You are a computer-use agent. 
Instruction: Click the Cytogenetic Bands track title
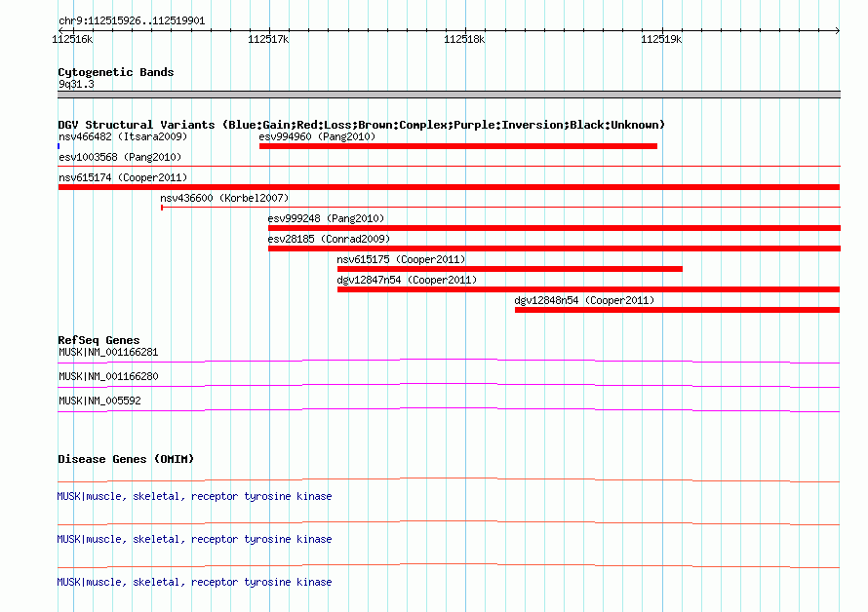pos(116,72)
